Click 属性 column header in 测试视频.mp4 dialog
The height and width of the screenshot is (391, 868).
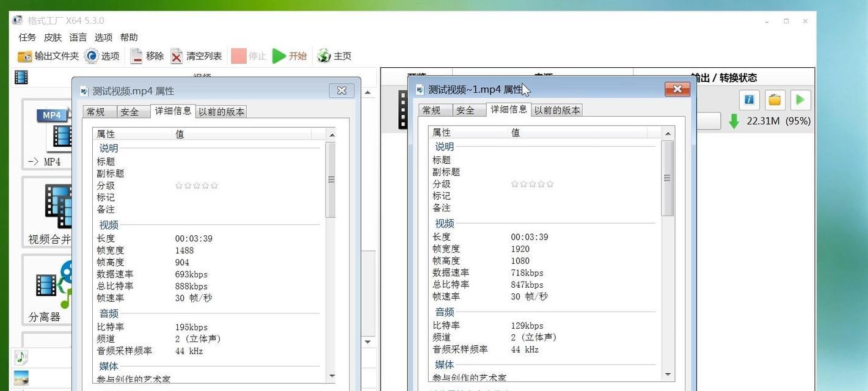coord(133,134)
